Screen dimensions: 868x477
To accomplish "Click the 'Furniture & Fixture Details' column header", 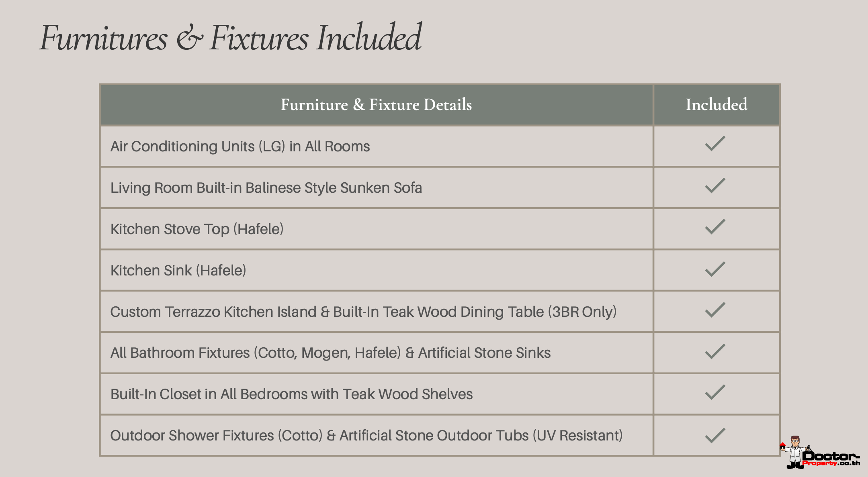I will pos(376,105).
